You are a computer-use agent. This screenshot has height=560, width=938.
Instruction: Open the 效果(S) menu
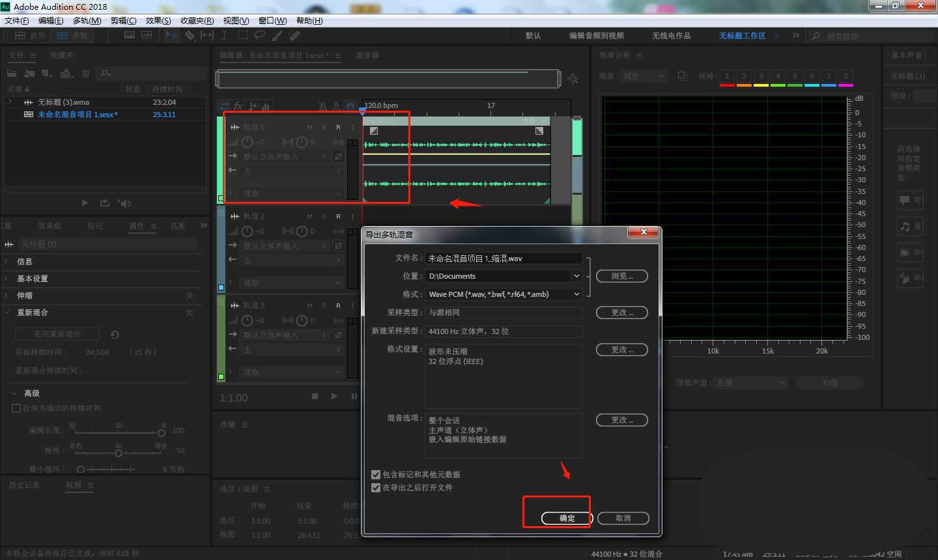point(158,21)
